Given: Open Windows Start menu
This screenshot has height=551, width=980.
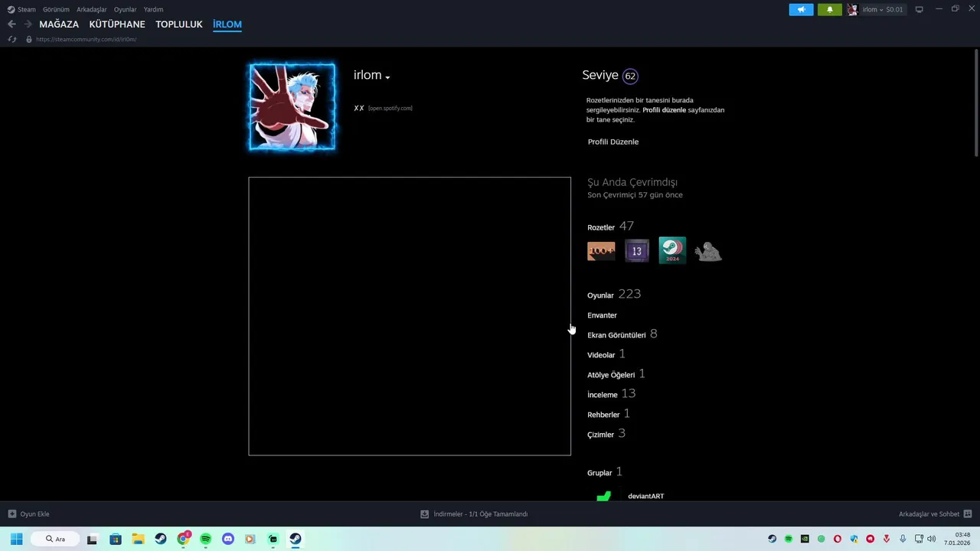Looking at the screenshot, I should coord(16,539).
